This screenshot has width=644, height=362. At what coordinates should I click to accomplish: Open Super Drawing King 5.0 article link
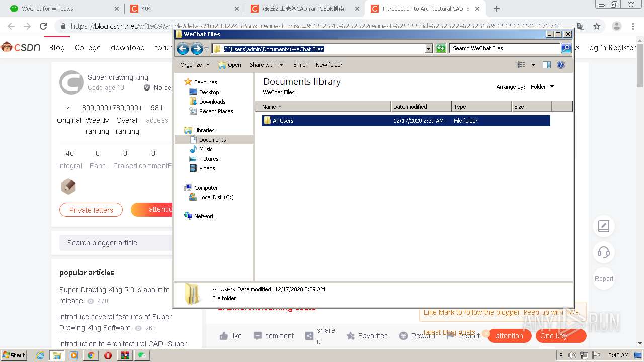(114, 295)
